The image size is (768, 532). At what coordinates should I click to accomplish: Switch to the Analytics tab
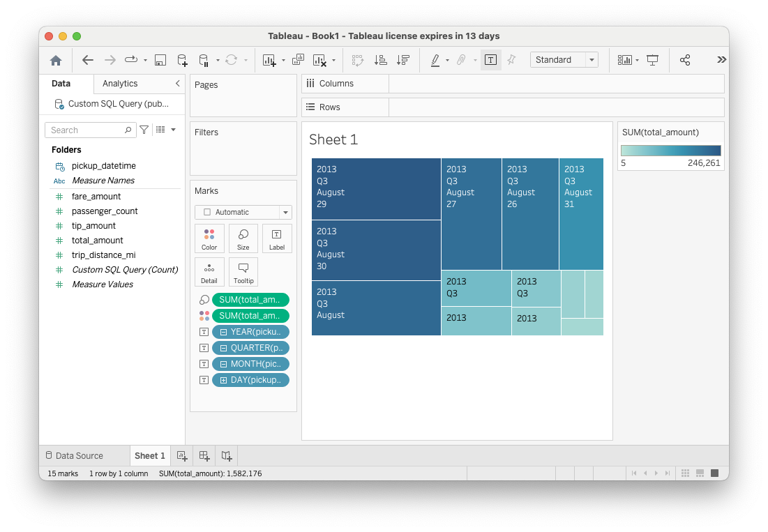click(120, 84)
